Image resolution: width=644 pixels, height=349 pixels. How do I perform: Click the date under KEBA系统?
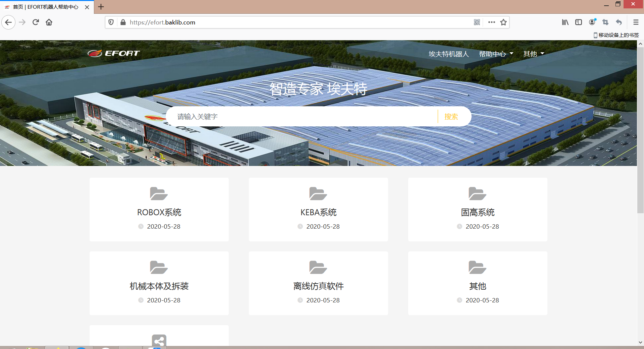tap(323, 227)
